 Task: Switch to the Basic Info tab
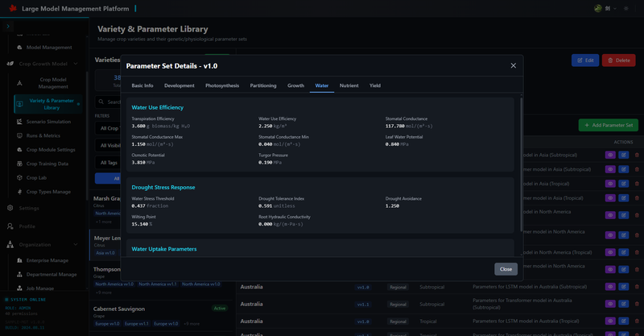click(142, 85)
